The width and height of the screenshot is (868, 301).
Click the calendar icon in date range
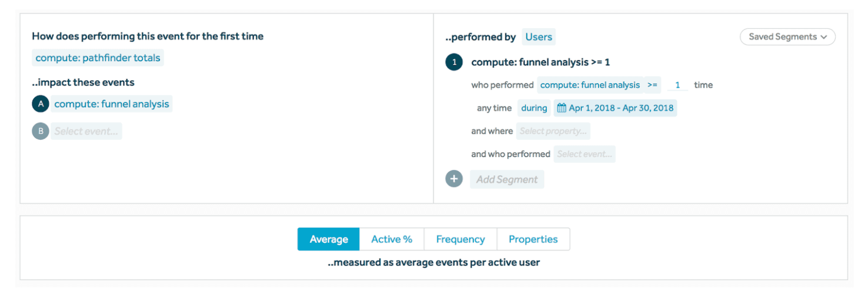562,108
